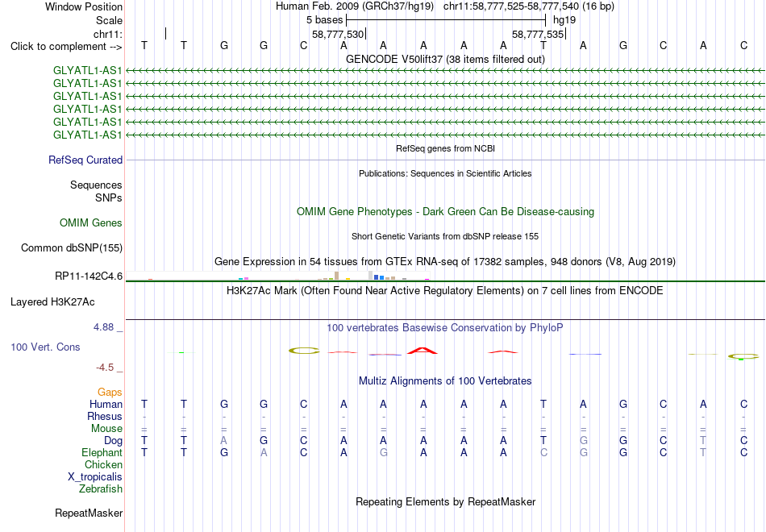766x532 pixels.
Task: Click the GTEx Gene Expression track title
Action: pyautogui.click(x=445, y=262)
